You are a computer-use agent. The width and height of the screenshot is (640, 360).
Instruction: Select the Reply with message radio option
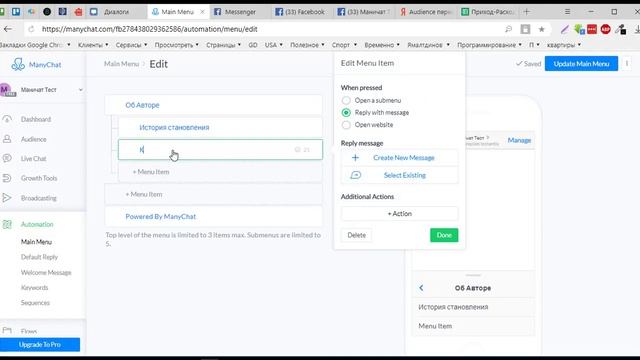tap(346, 113)
